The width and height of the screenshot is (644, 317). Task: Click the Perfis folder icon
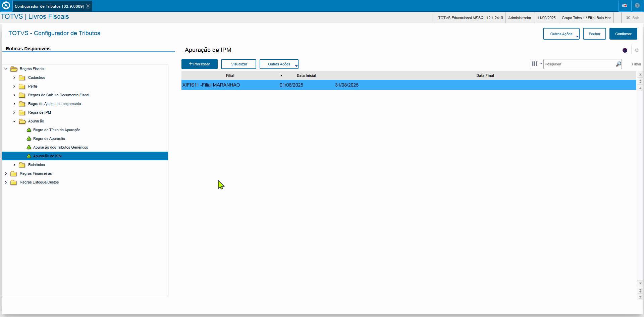(x=22, y=86)
